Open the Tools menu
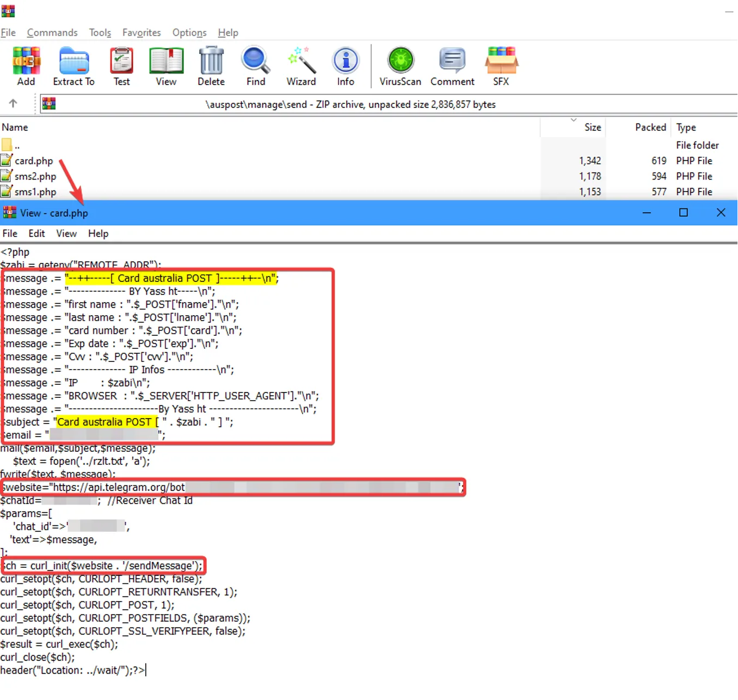This screenshot has height=700, width=738. 100,33
